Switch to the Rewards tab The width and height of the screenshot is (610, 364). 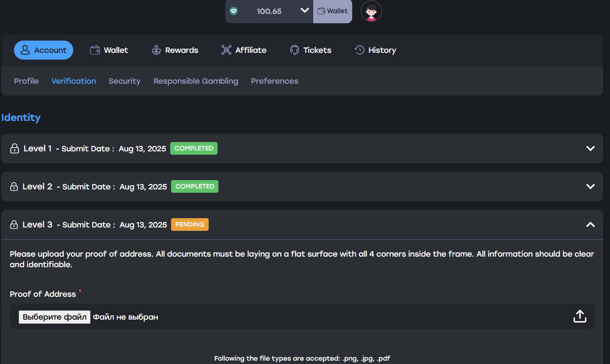point(175,50)
